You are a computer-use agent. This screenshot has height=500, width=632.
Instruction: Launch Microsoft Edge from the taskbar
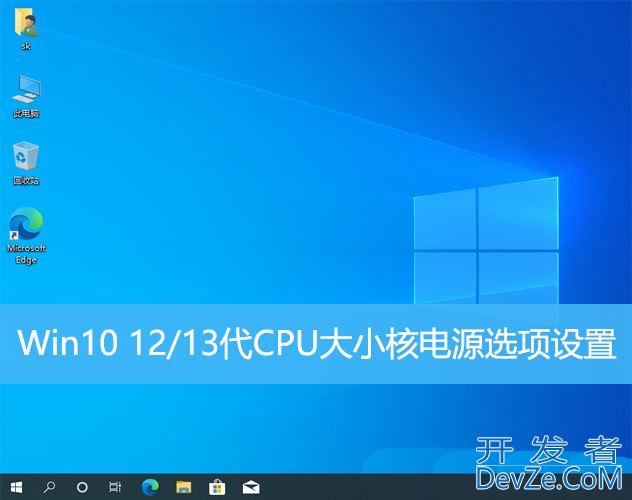click(x=149, y=487)
